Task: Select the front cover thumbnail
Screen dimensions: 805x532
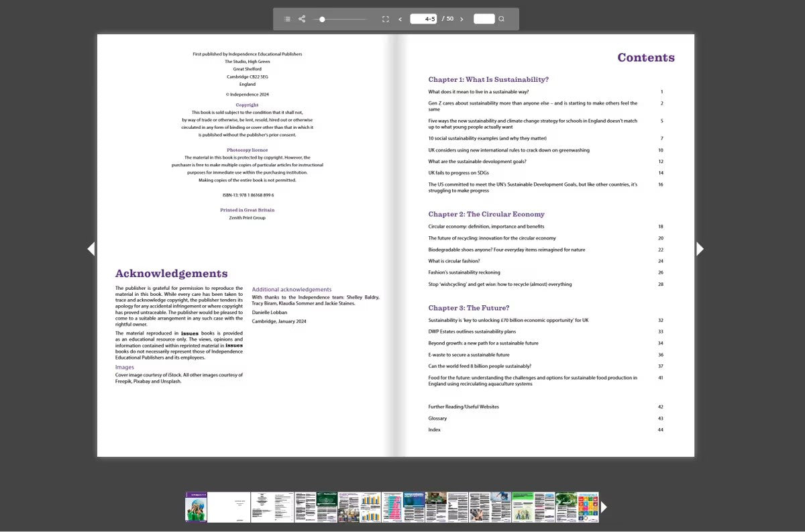Action: [196, 507]
